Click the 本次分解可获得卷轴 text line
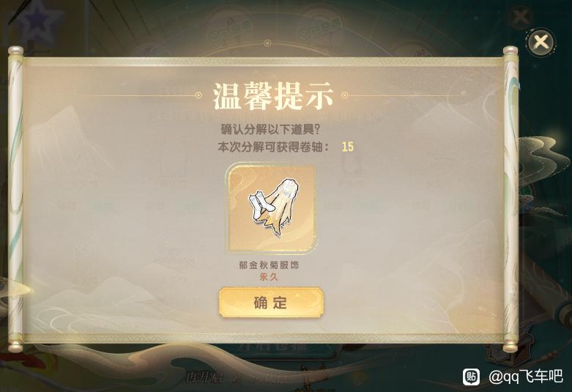 coord(274,147)
